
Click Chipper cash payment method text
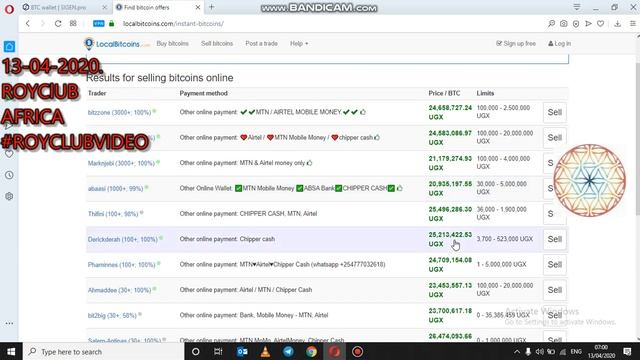pos(257,239)
